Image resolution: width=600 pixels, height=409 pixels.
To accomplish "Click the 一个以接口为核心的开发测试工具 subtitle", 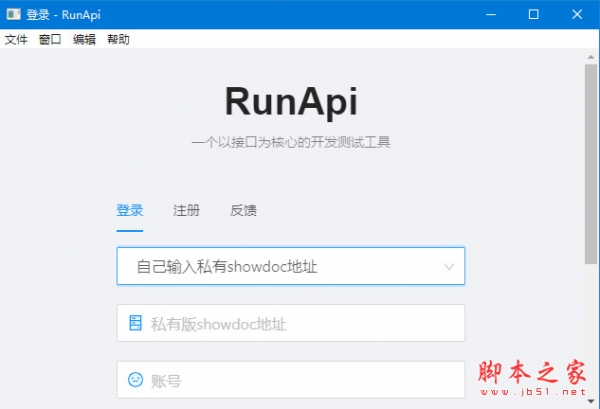I will [291, 142].
